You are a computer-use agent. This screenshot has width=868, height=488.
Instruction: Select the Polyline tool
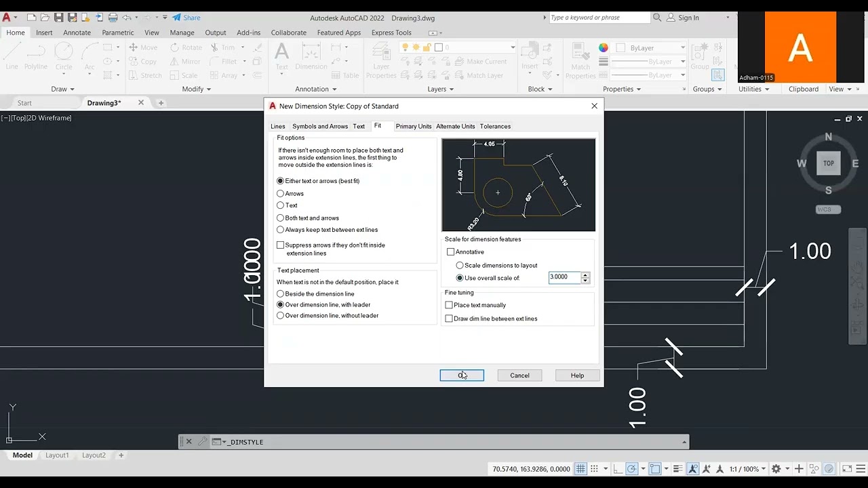tap(36, 56)
